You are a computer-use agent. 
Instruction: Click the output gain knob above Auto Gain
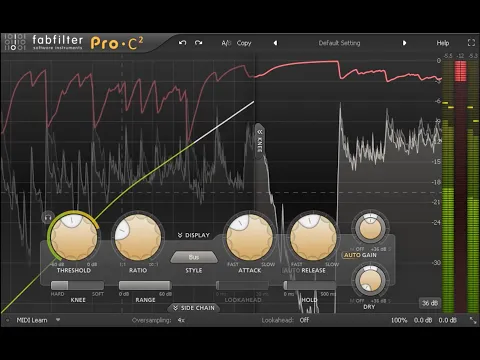(x=370, y=228)
